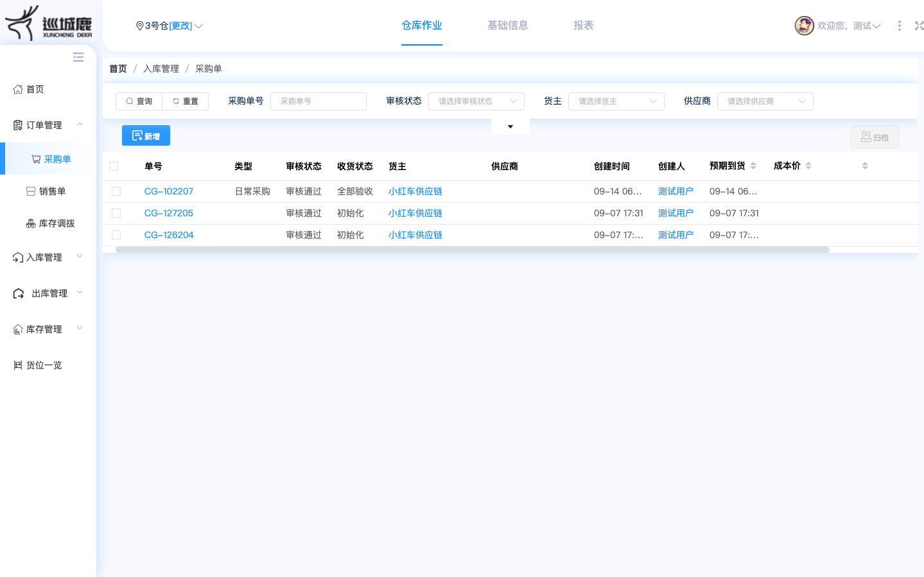Click the 归档 archive button
Image resolution: width=924 pixels, height=577 pixels.
tap(875, 137)
